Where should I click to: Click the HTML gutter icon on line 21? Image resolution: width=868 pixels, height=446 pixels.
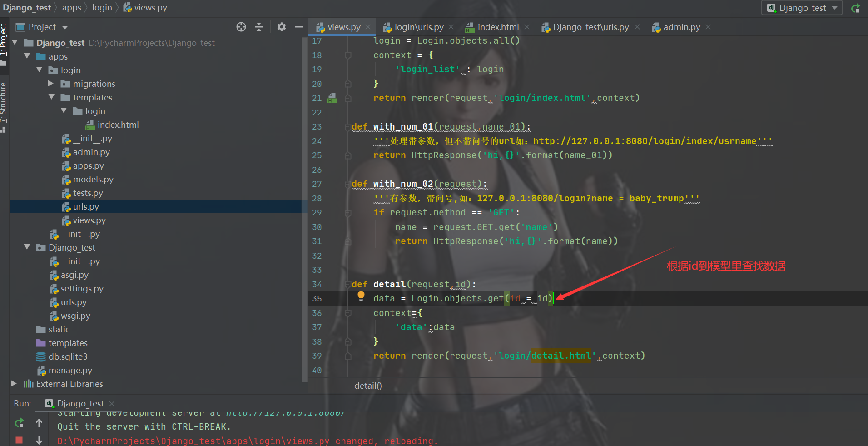click(x=332, y=98)
